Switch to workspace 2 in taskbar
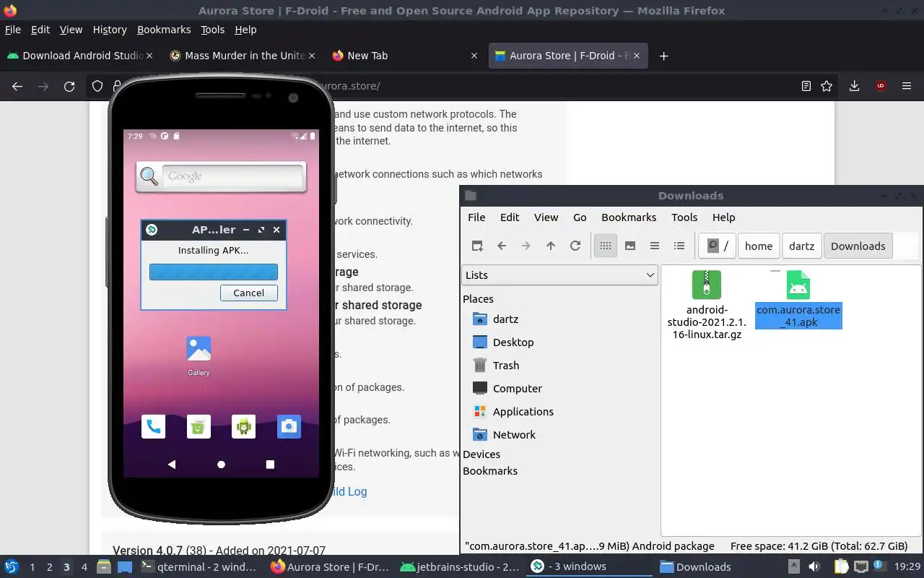Screen dimensions: 924x578 point(49,567)
